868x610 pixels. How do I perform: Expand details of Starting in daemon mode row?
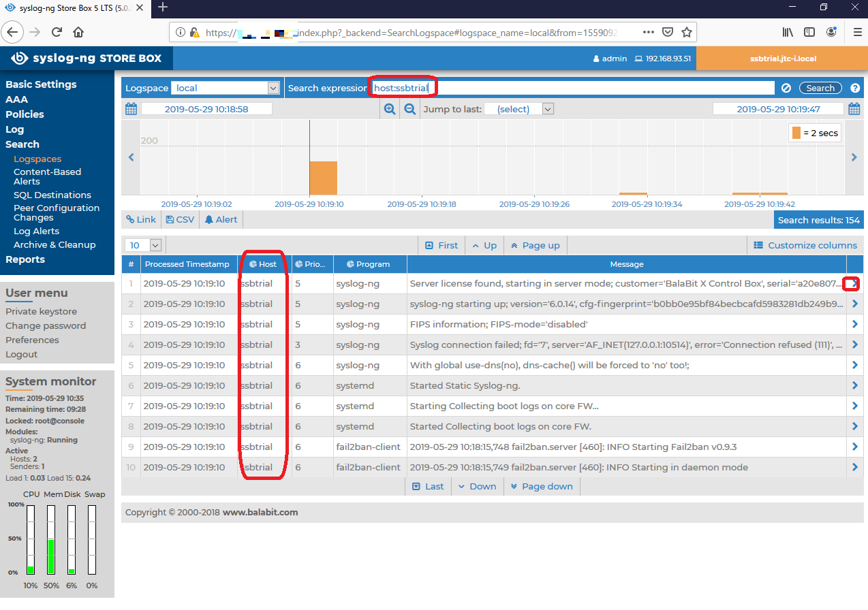[855, 467]
